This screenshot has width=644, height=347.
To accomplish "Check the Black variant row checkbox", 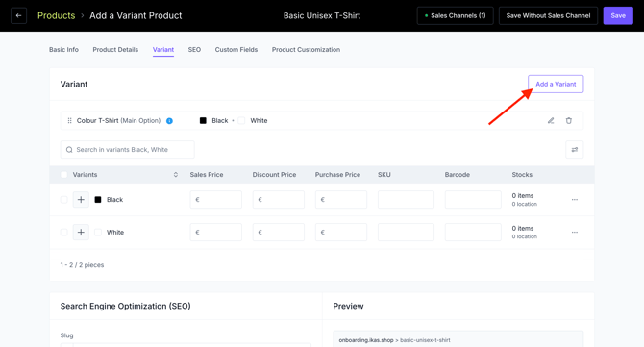I will 64,200.
